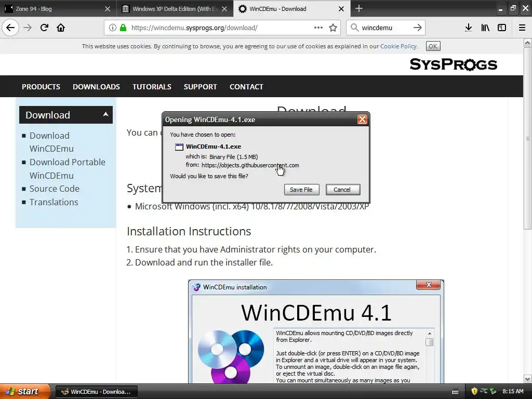Open Translations sidebar link
532x399 pixels.
point(54,202)
